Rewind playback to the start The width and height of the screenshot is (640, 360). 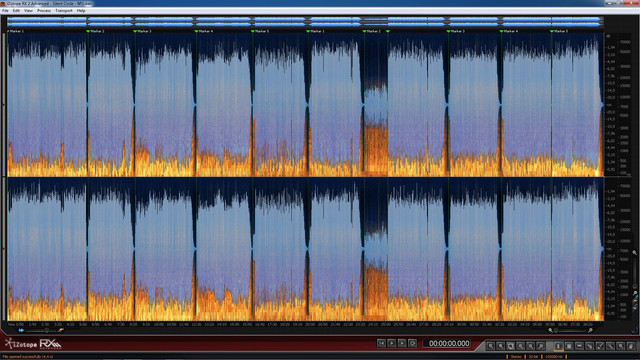point(381,343)
